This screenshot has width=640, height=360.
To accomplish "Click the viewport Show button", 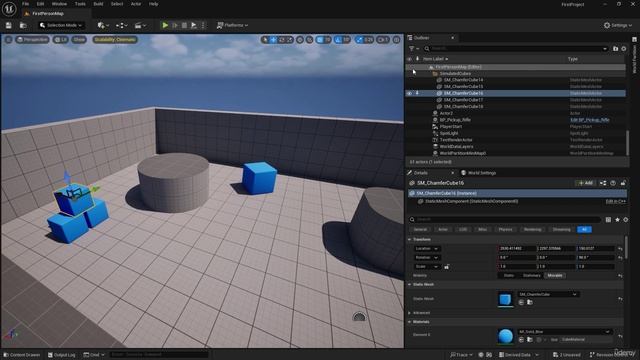I will (x=79, y=40).
